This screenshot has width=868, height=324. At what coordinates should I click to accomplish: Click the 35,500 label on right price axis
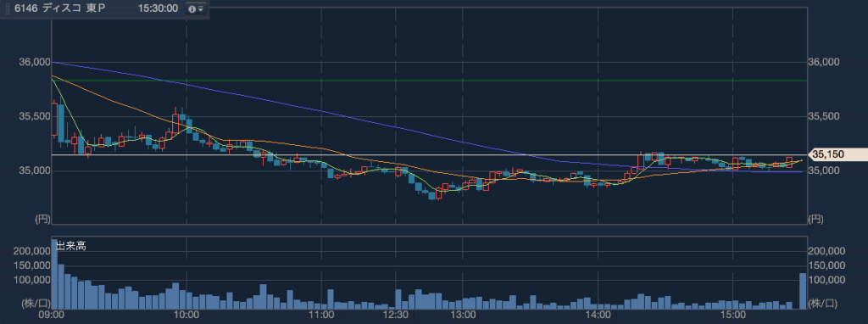pyautogui.click(x=824, y=116)
